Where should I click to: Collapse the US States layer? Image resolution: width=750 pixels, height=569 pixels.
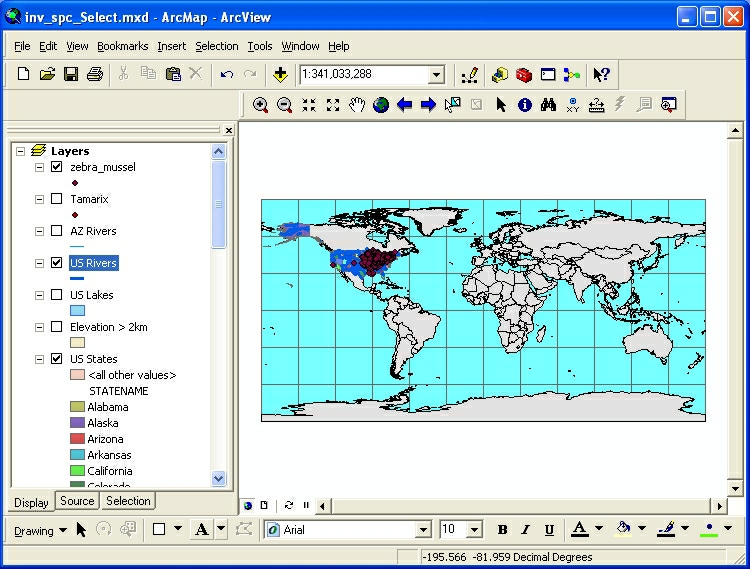click(x=39, y=359)
